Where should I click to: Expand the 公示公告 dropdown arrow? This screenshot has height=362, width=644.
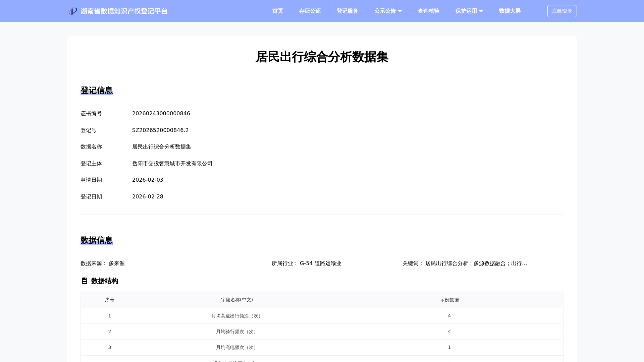coord(400,11)
